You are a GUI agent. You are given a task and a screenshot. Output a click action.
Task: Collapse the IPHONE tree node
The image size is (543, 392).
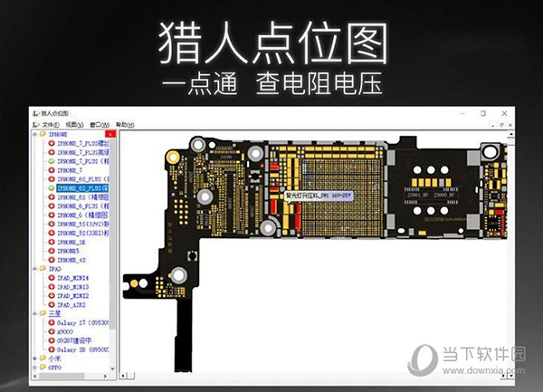pyautogui.click(x=34, y=134)
